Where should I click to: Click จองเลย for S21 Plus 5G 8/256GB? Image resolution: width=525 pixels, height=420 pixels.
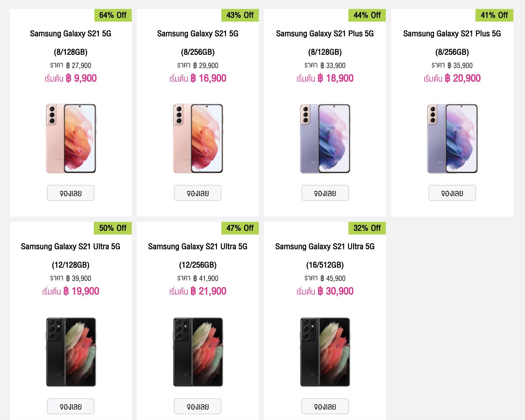452,193
